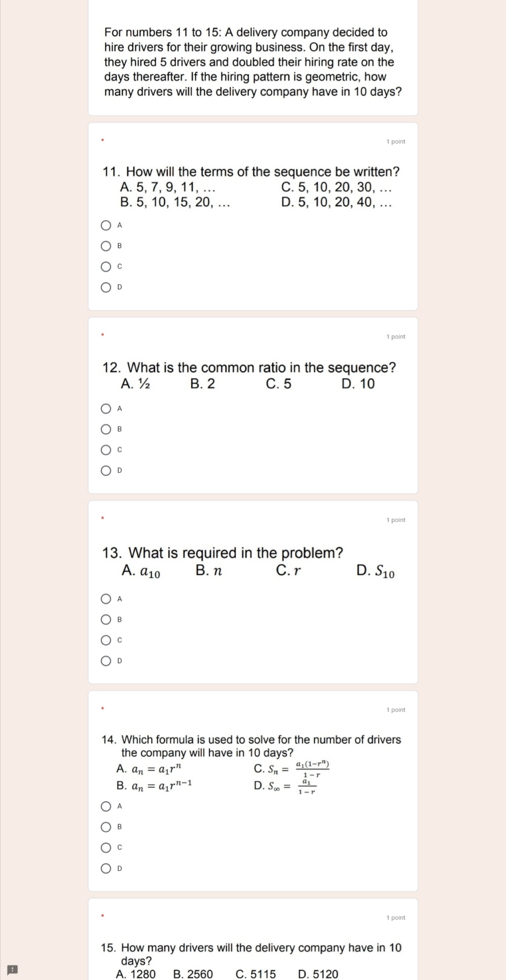Choose answer D for question 12
This screenshot has height=980, width=506.
tap(105, 471)
